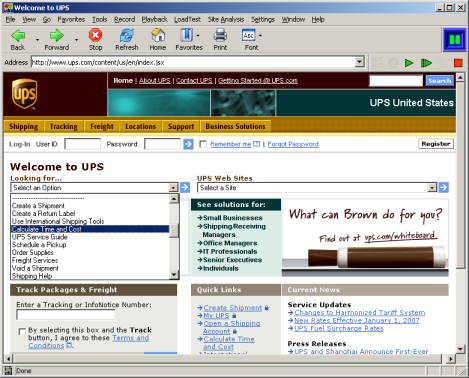Screen dimensions: 469x378
Task: Click the green play playback button
Action: 409,63
